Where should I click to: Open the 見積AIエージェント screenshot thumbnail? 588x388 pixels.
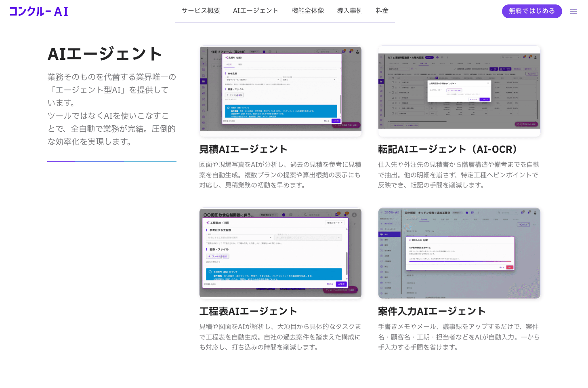pyautogui.click(x=281, y=91)
